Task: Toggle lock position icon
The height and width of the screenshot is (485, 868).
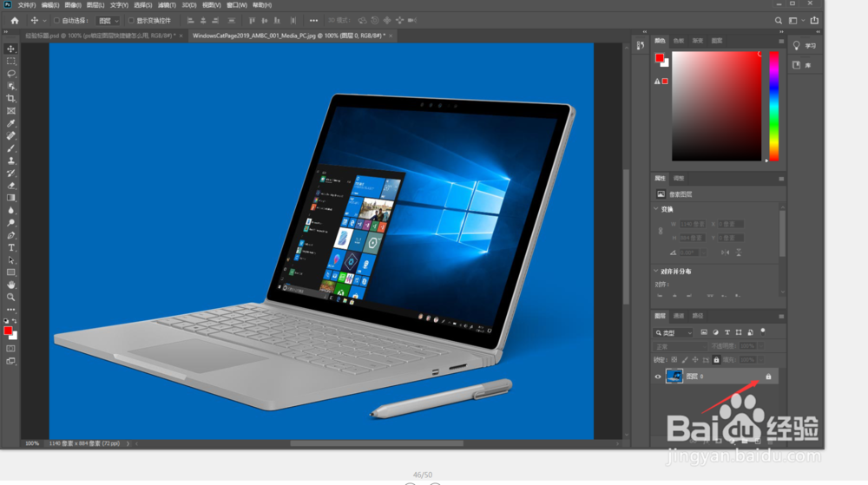Action: coord(695,360)
